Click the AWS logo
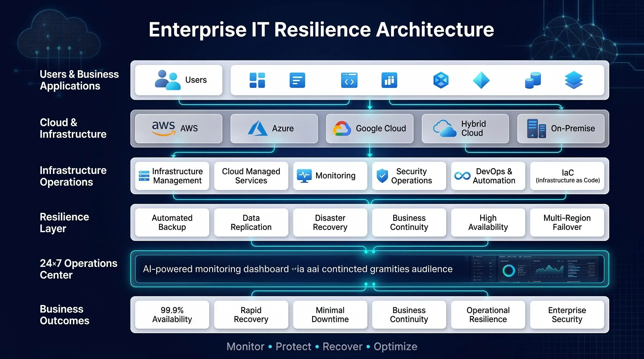This screenshot has width=644, height=359. point(164,128)
